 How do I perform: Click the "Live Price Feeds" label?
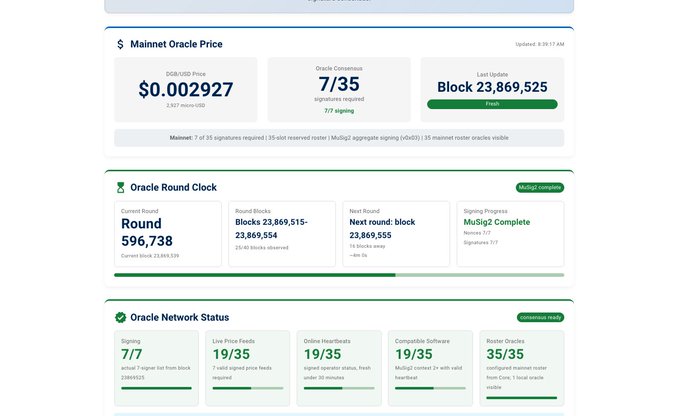tap(234, 341)
